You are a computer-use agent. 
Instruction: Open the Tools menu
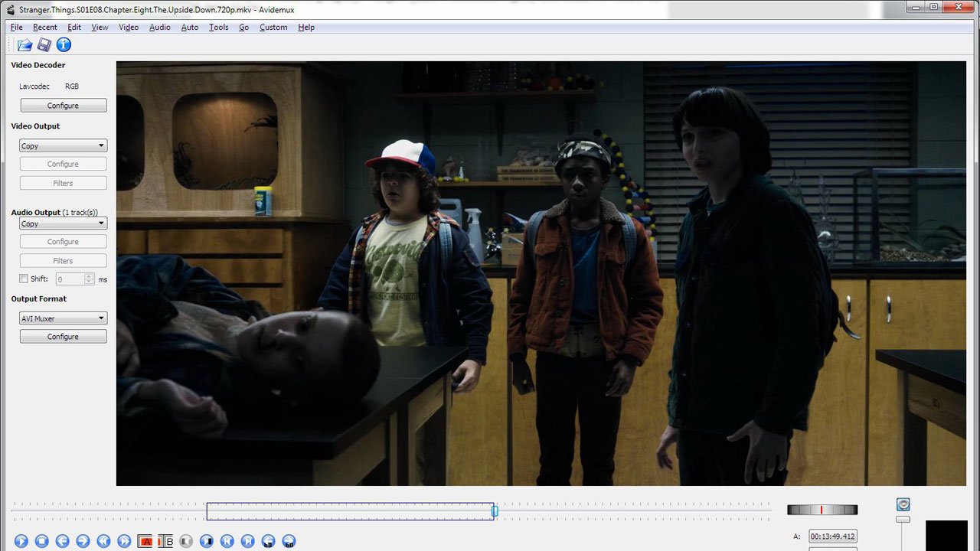(x=218, y=27)
